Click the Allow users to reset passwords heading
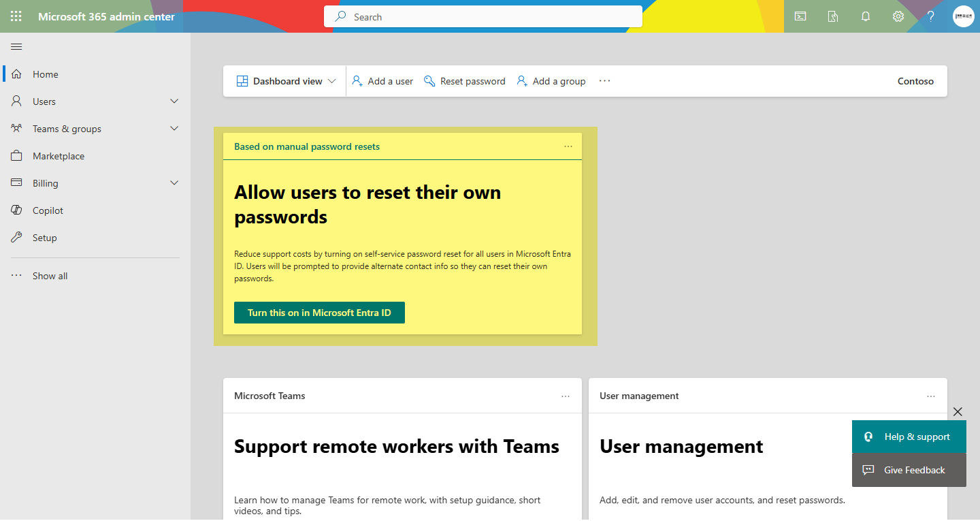The height and width of the screenshot is (521, 980). point(367,204)
